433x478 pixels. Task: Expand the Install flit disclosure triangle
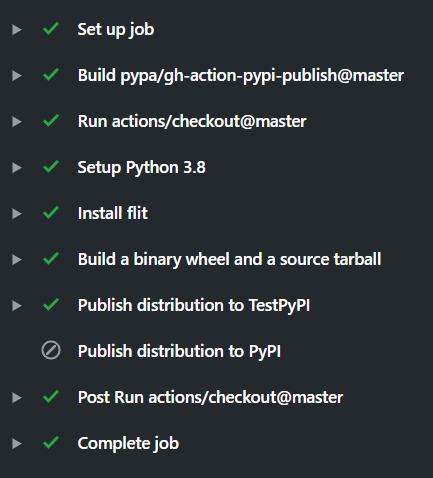point(17,214)
